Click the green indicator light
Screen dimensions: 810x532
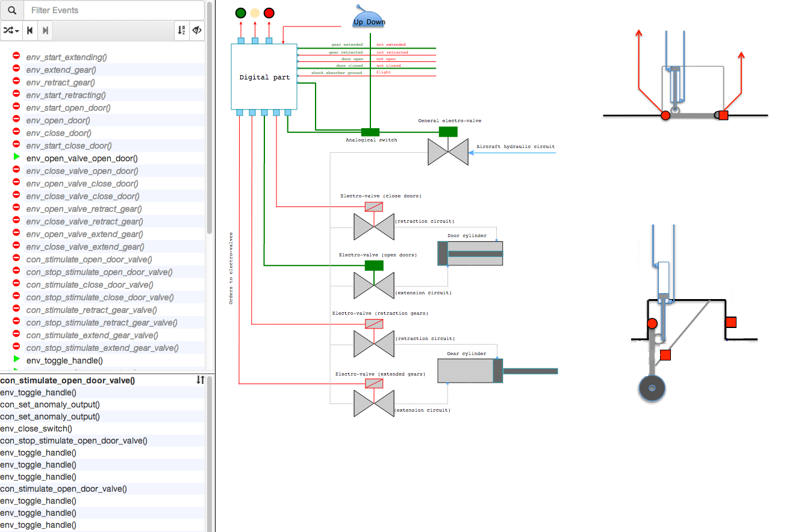tap(241, 13)
